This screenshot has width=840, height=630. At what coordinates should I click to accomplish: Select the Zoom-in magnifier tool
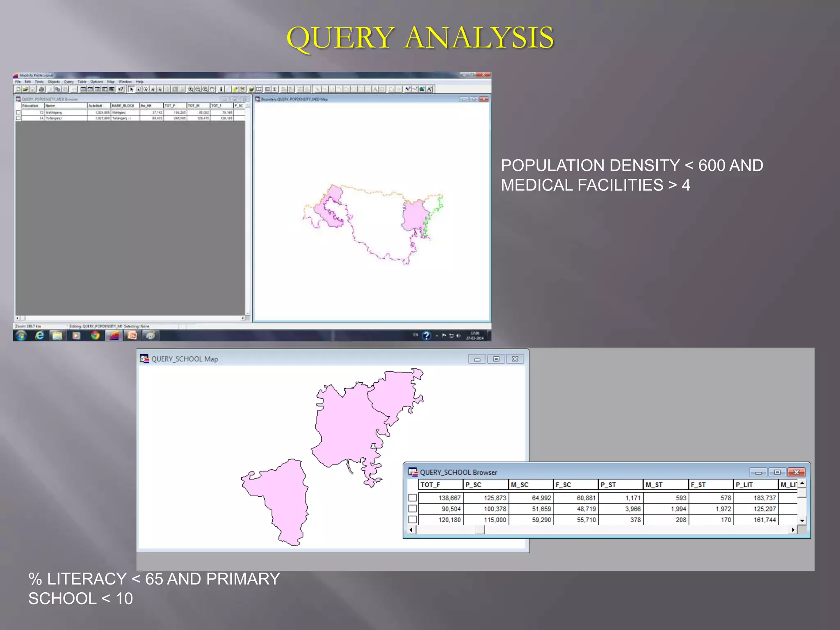click(190, 89)
